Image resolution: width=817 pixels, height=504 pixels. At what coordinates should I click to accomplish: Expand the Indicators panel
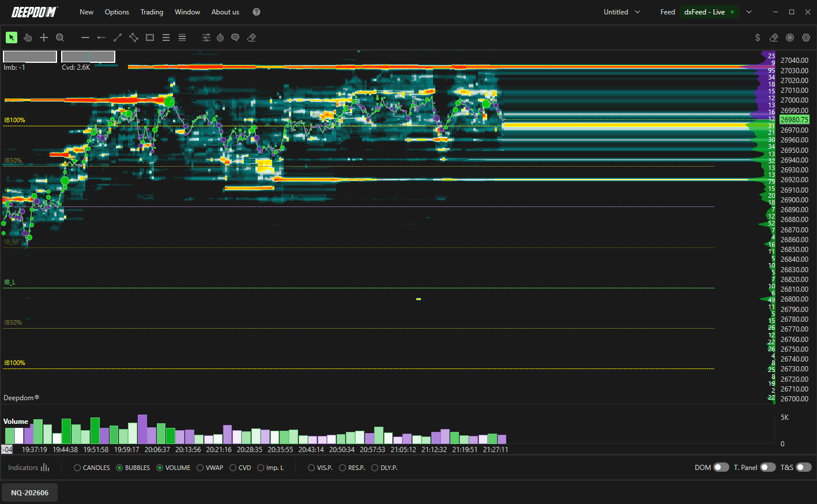(29, 468)
